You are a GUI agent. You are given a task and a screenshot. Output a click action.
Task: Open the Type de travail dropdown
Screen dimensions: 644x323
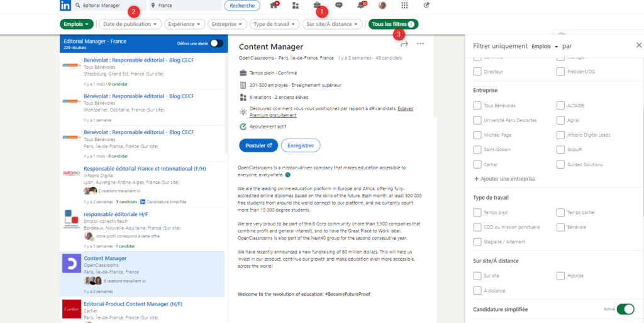(274, 25)
